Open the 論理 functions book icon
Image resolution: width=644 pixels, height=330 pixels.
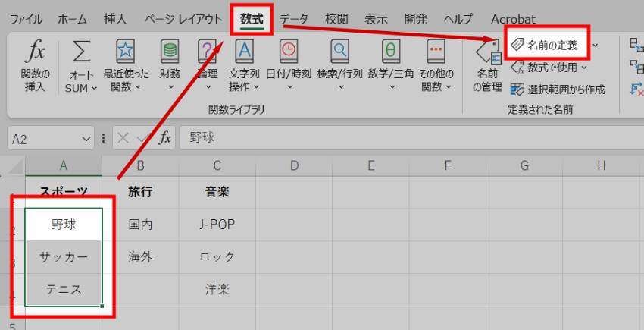[207, 52]
